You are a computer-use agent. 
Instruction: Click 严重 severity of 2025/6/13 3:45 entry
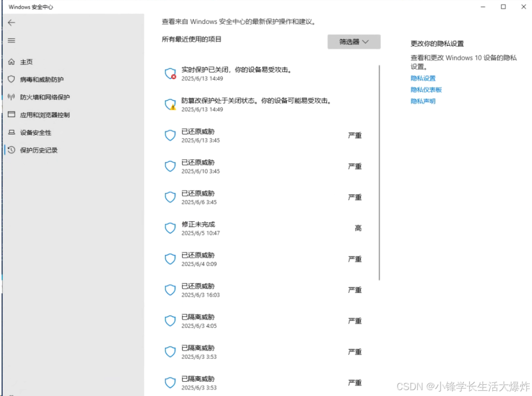(x=355, y=136)
